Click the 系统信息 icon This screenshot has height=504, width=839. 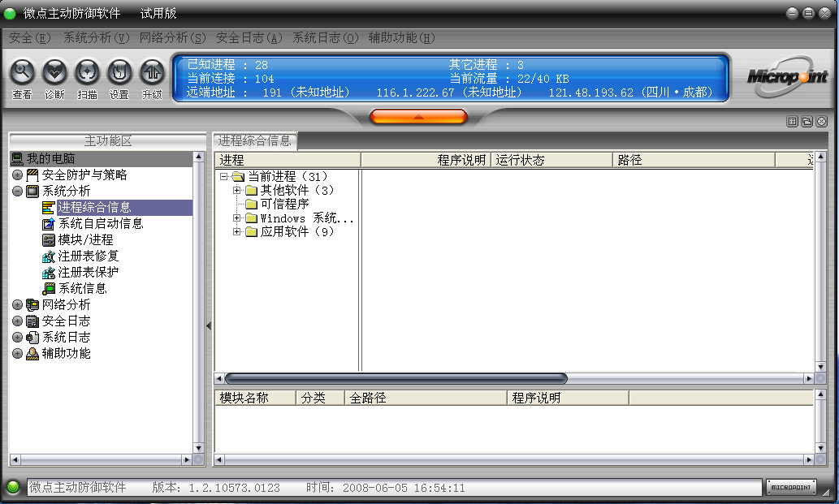48,289
